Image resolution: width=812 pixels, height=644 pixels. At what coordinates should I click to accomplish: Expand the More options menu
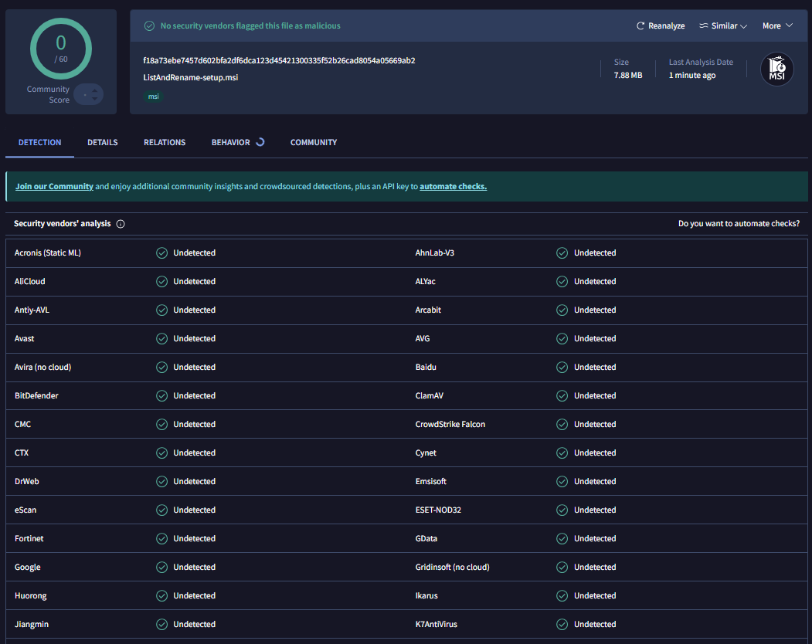tap(777, 25)
